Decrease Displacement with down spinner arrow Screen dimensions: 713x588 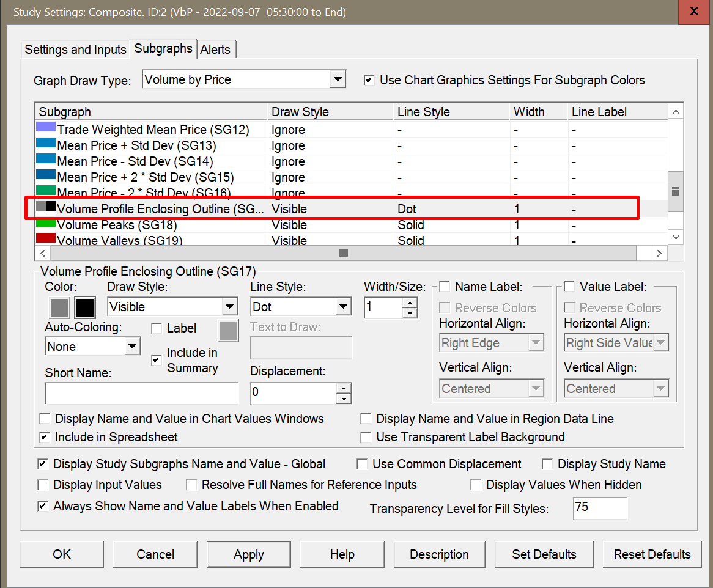point(344,399)
